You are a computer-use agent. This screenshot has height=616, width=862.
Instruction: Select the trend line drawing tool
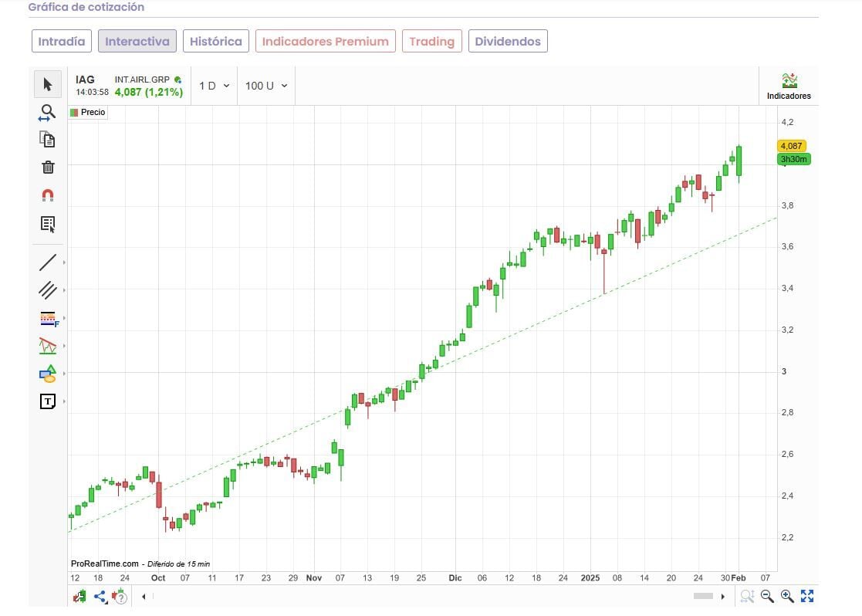[48, 262]
